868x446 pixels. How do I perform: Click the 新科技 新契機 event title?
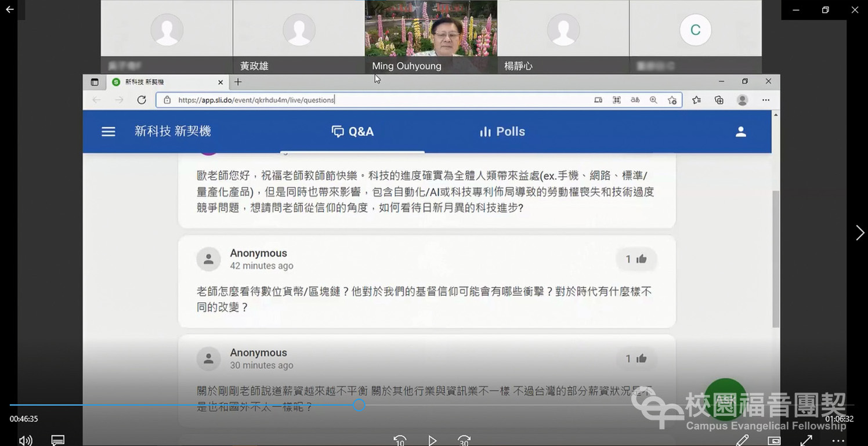tap(173, 132)
